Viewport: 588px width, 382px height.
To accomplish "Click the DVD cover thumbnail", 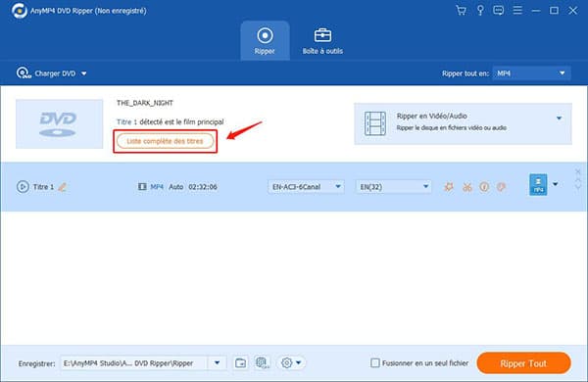I will point(59,123).
